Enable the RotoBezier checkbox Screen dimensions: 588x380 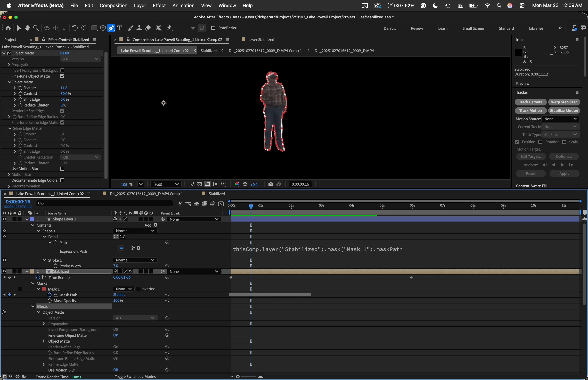pyautogui.click(x=213, y=28)
